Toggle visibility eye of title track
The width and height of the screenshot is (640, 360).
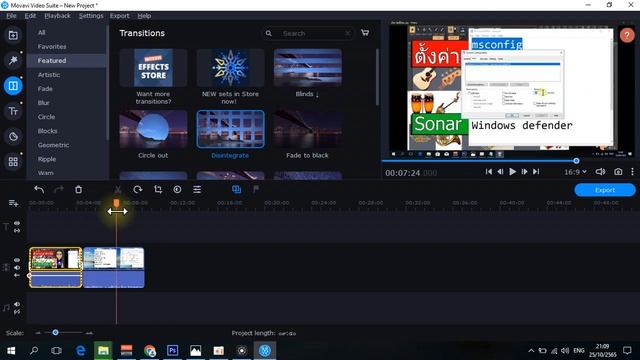pyautogui.click(x=17, y=223)
